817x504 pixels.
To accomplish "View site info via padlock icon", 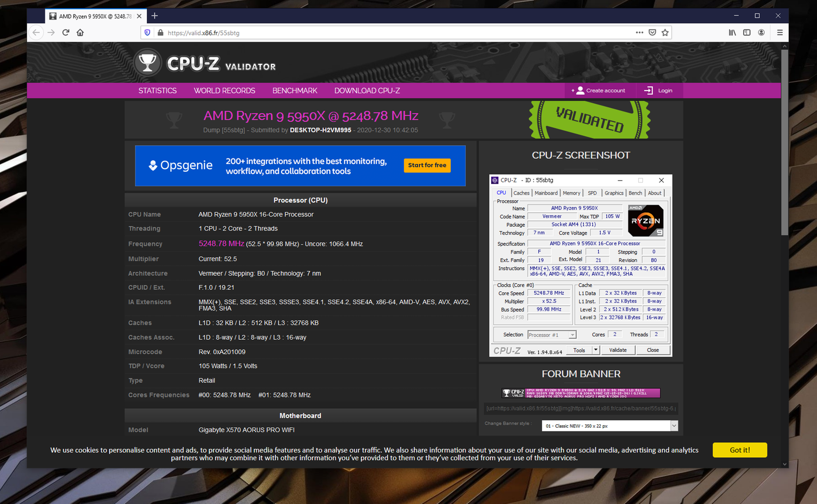I will (160, 33).
